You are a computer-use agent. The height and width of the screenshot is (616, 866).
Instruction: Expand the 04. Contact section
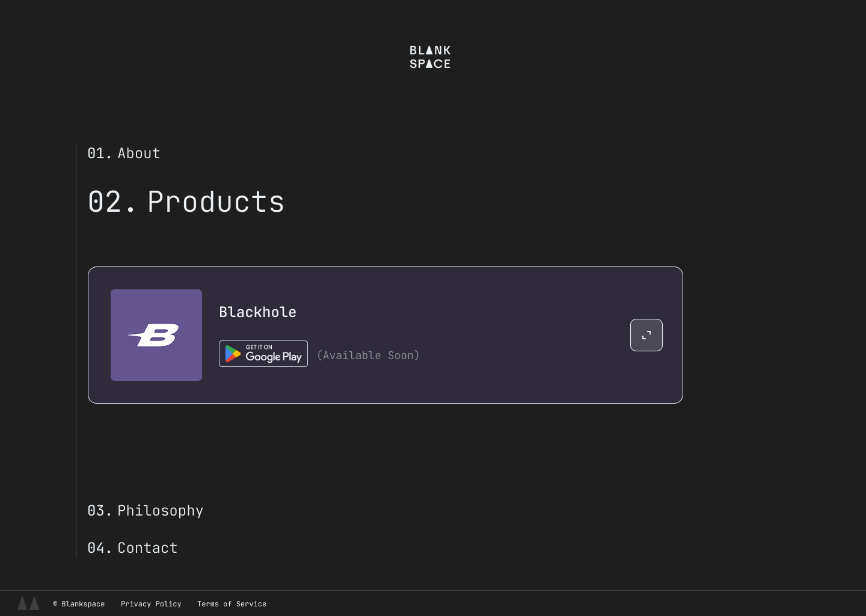(147, 548)
